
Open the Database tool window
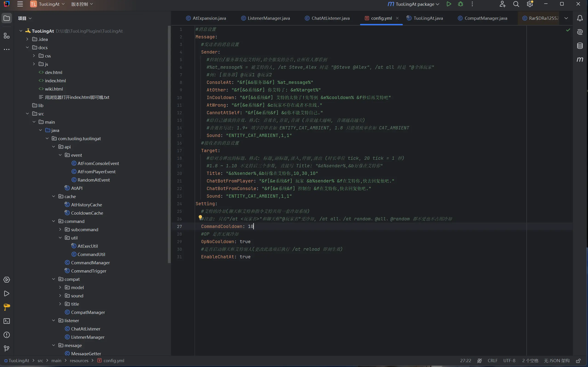[x=580, y=46]
